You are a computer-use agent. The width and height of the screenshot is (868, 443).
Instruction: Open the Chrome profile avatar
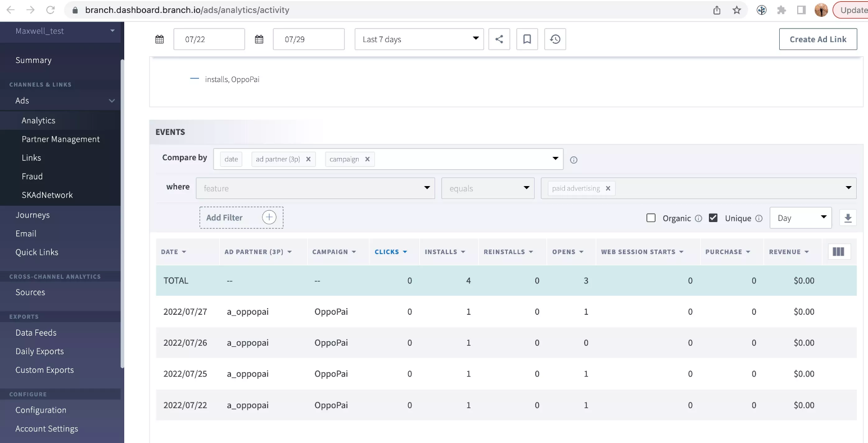[821, 10]
